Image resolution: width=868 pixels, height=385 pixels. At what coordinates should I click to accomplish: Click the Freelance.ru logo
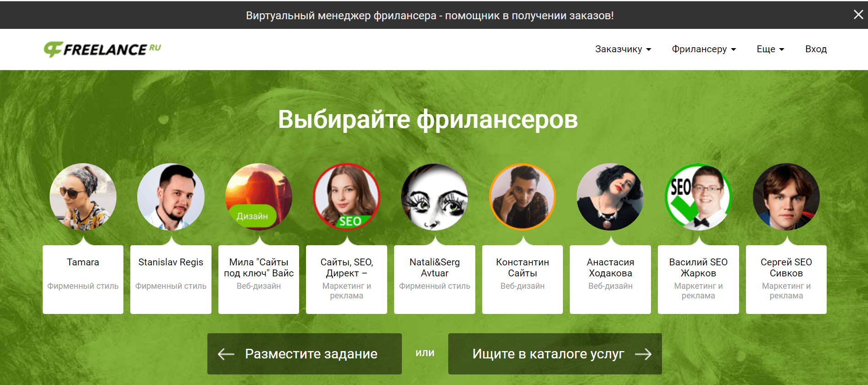click(x=102, y=49)
